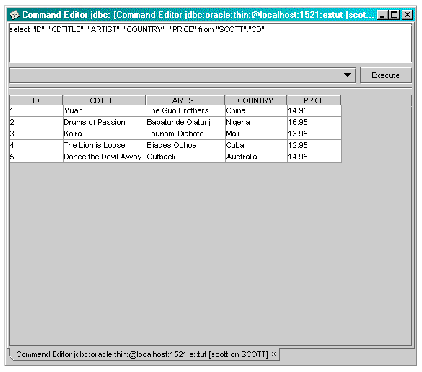Screen dimensions: 422x372
Task: Click the Command Editor title bar icon
Action: click(15, 15)
